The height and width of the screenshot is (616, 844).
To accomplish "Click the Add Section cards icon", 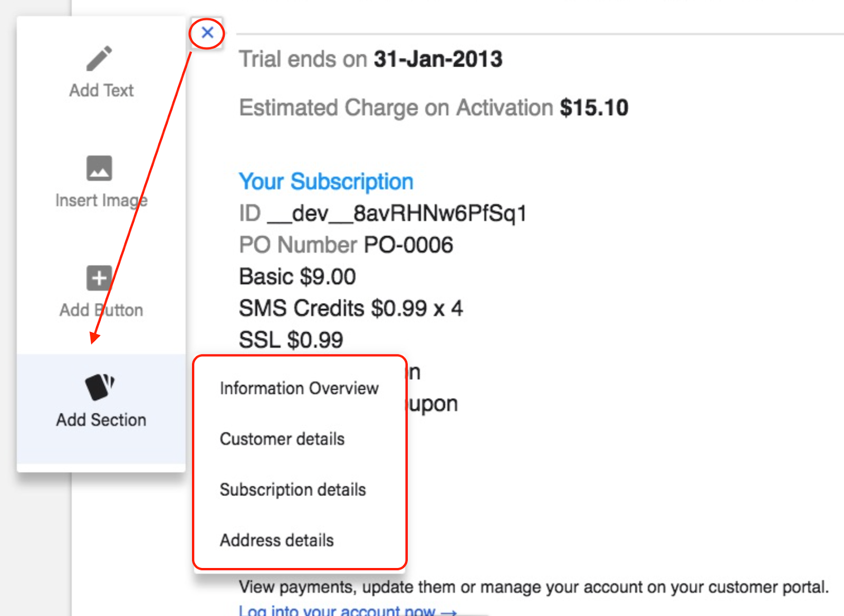I will pos(100,387).
